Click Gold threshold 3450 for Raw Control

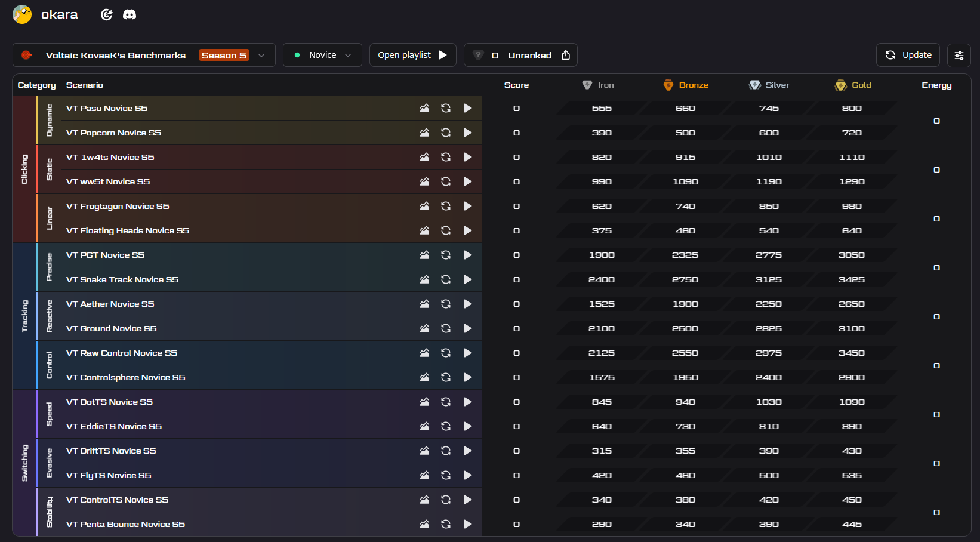[852, 353]
